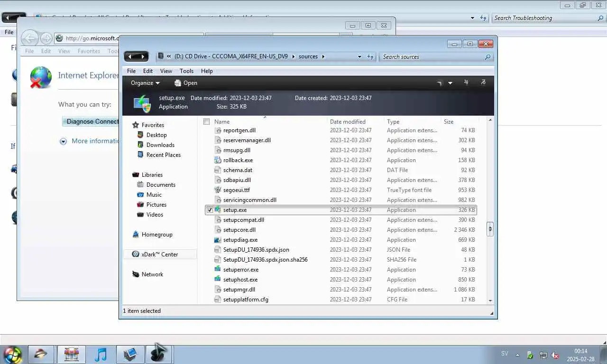Open Tools menu in sources window
Viewport: 607px width, 364px height.
[186, 71]
